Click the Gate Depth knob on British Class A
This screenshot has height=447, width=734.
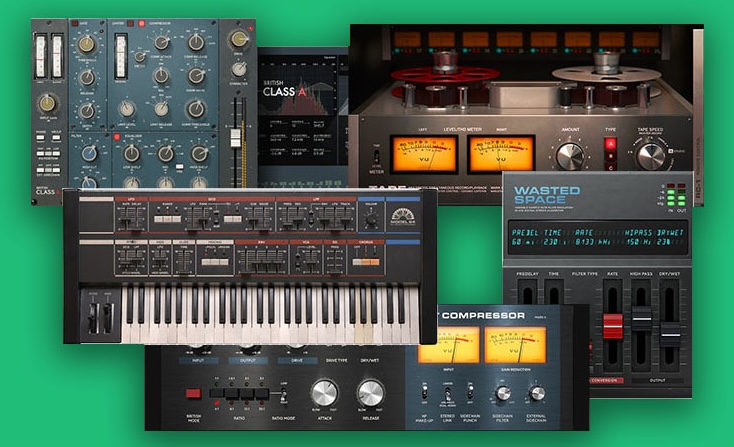87,111
